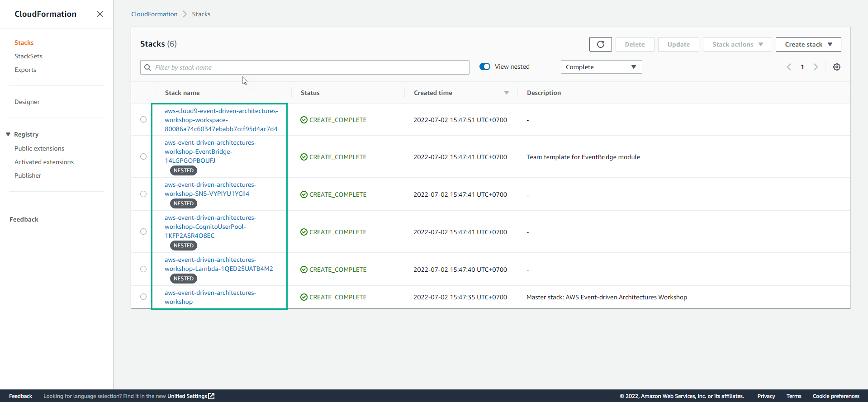Click the Description column header
The height and width of the screenshot is (402, 868).
click(x=544, y=93)
